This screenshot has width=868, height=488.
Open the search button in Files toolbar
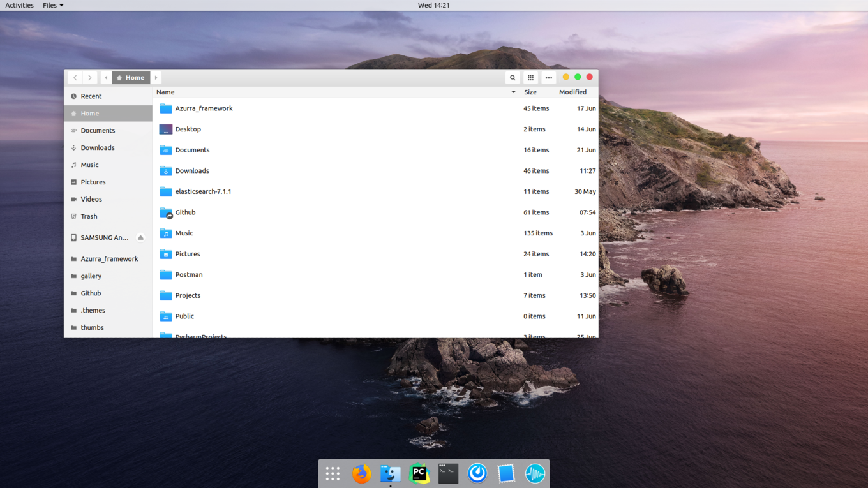point(513,78)
